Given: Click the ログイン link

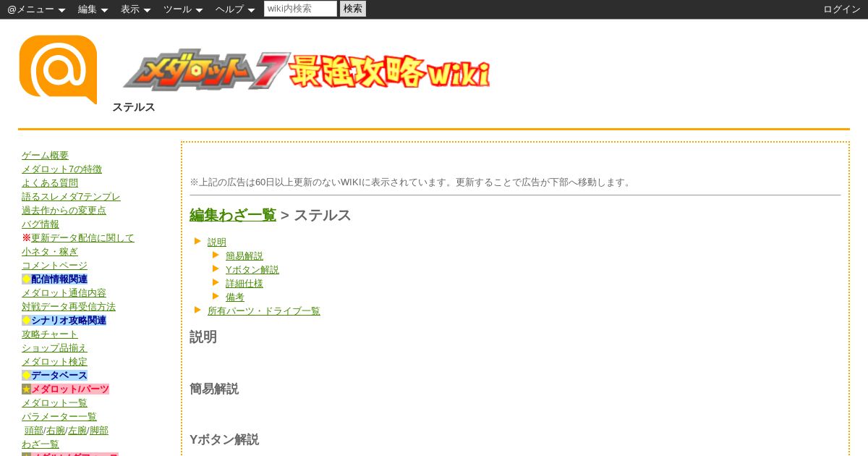Looking at the screenshot, I should pyautogui.click(x=842, y=9).
